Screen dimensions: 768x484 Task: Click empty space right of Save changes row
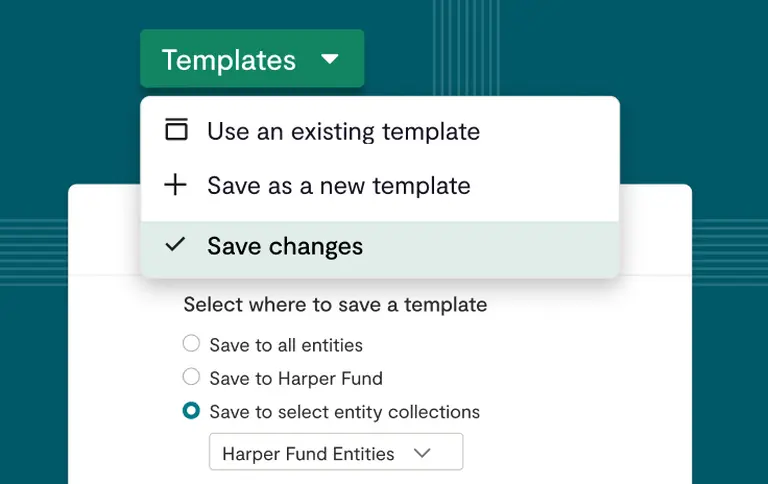coord(500,247)
